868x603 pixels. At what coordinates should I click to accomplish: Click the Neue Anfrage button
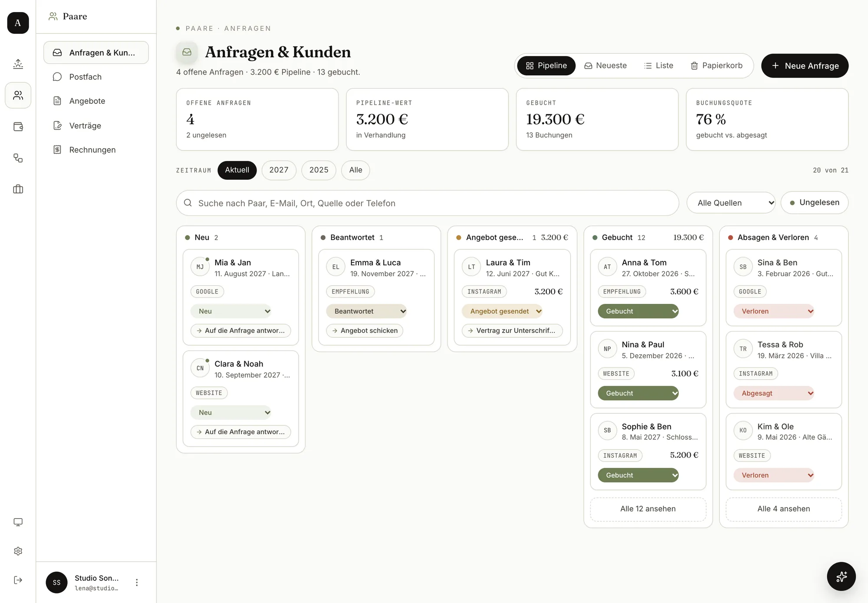[805, 66]
